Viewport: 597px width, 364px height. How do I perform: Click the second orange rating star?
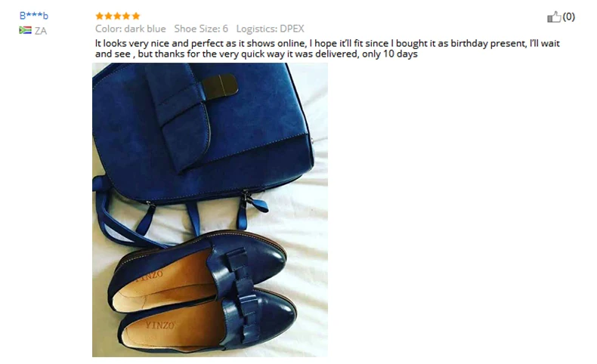[x=109, y=16]
